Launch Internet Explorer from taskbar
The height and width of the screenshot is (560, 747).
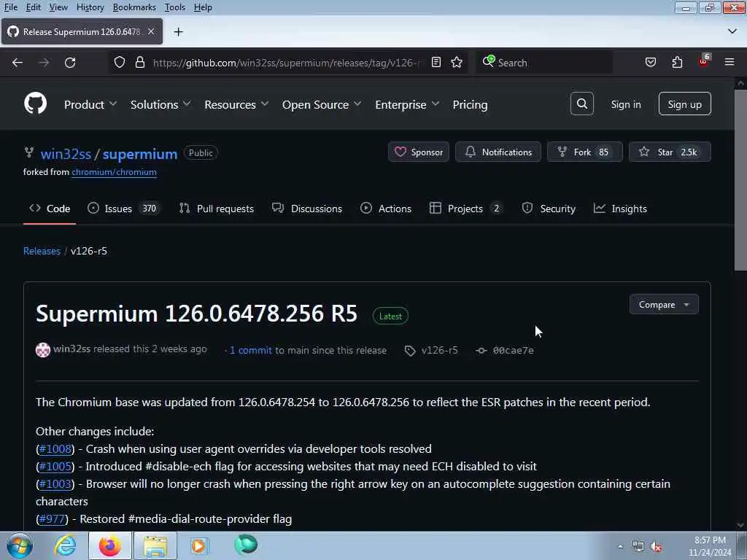tap(65, 545)
